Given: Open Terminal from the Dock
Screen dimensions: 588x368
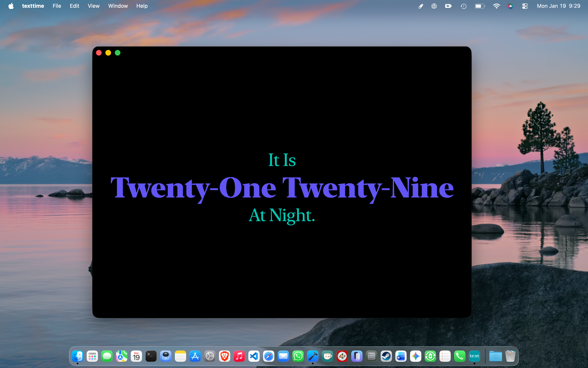Looking at the screenshot, I should click(151, 356).
